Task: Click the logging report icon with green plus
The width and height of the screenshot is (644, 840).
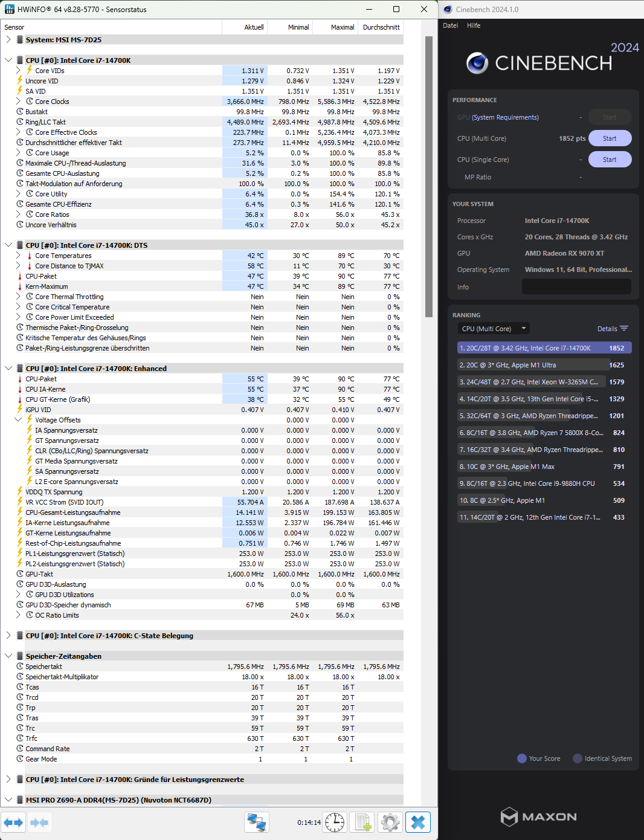Action: pyautogui.click(x=361, y=822)
